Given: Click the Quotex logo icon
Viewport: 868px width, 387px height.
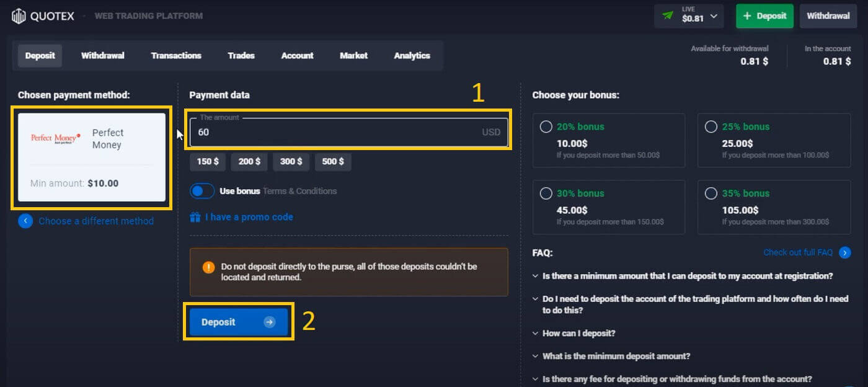Looking at the screenshot, I should [x=17, y=16].
